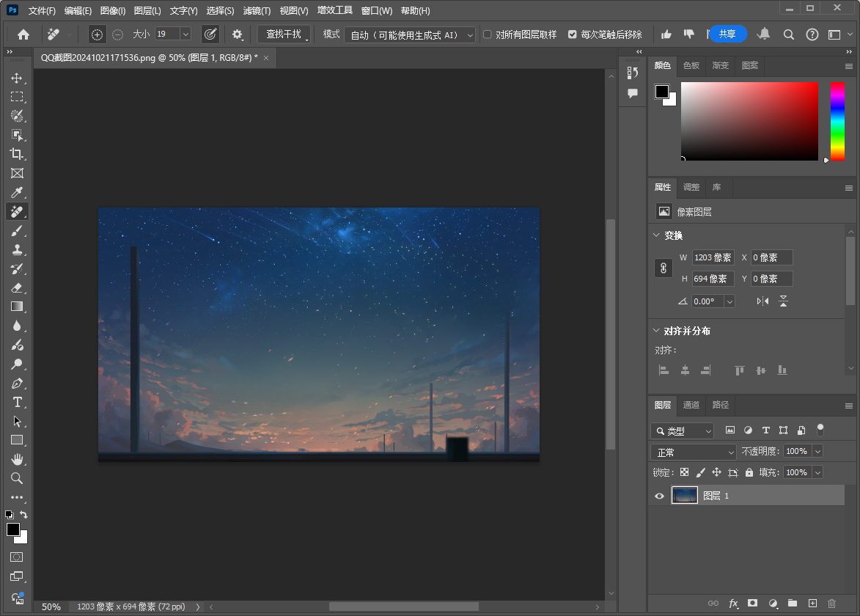Select the Move tool

point(17,78)
